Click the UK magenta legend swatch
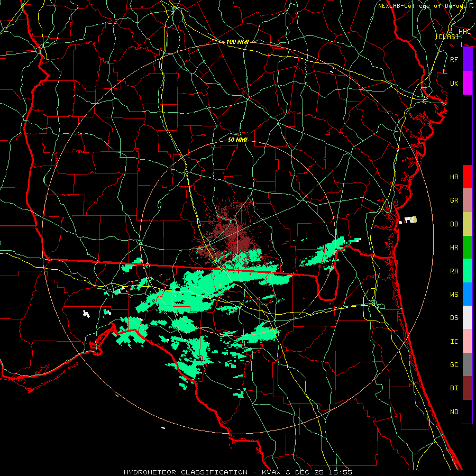The height and width of the screenshot is (476, 476). pos(467,83)
